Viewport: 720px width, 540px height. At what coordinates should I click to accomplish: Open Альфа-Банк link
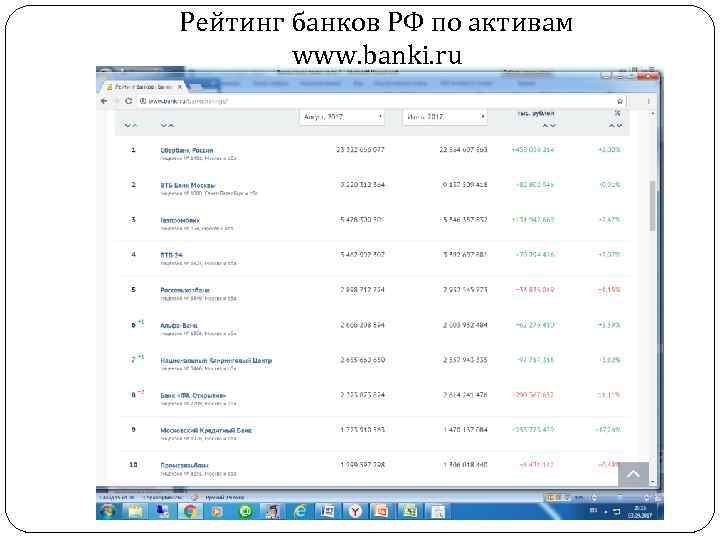[179, 326]
